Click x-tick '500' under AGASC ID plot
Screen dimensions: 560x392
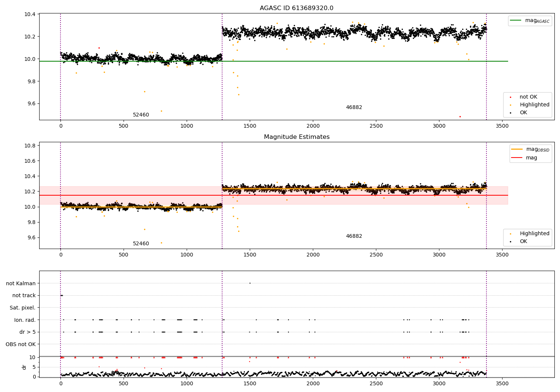tap(124, 126)
